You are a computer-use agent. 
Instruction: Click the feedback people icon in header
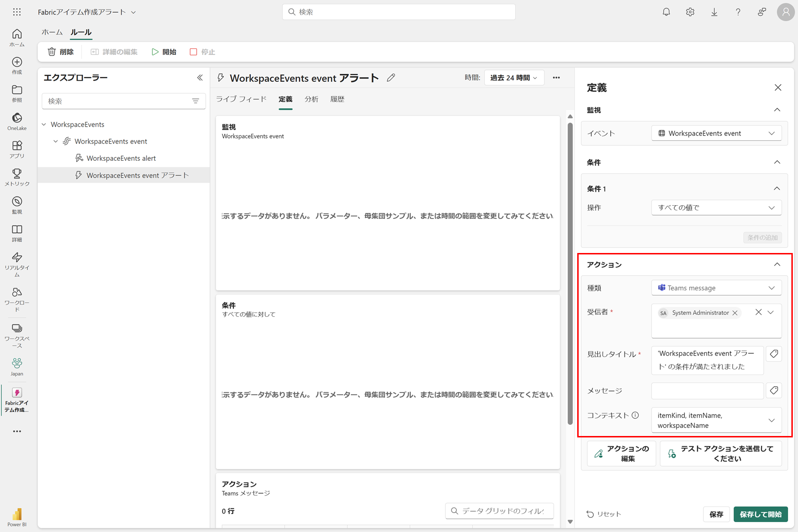(762, 12)
